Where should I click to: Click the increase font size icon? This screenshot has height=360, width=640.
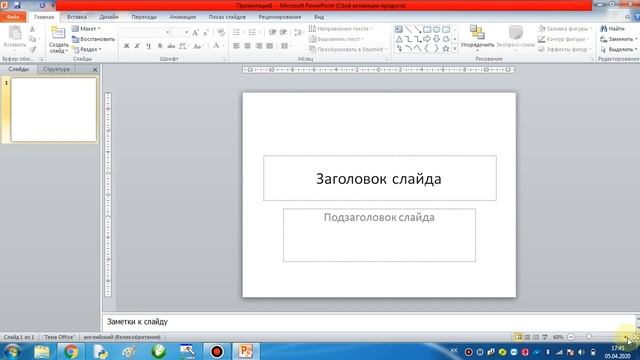[x=196, y=33]
